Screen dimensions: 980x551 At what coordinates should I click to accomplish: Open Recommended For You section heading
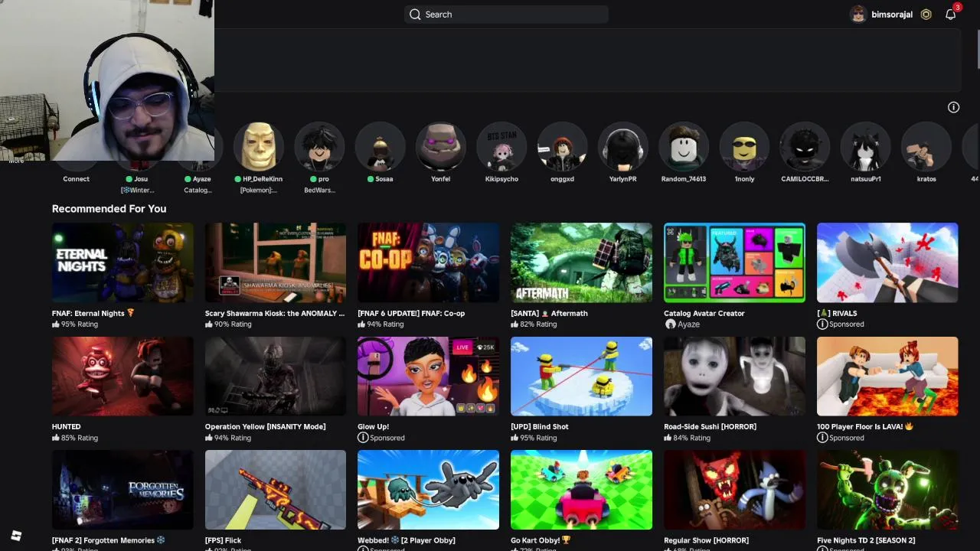tap(109, 208)
